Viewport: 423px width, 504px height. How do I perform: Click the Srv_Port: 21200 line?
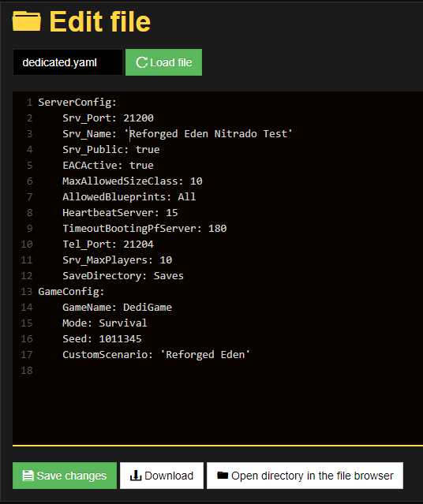108,118
